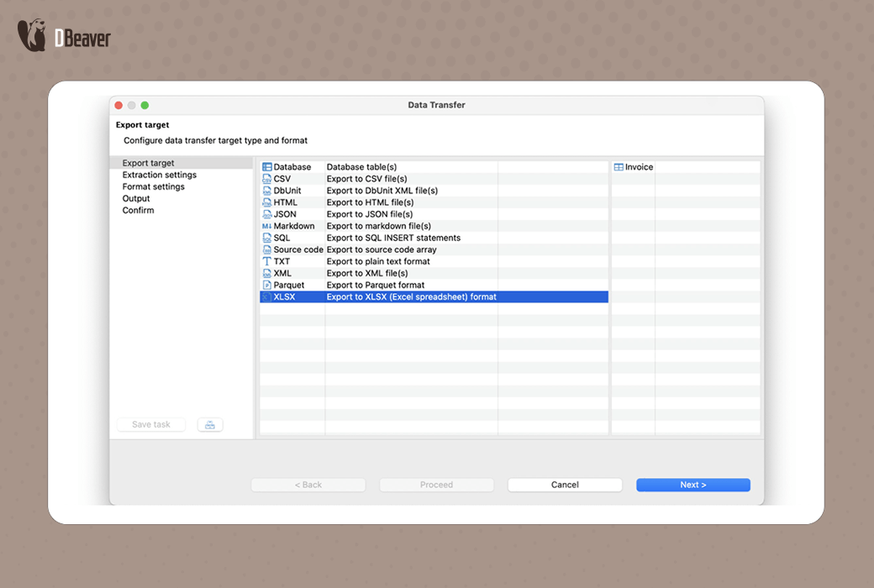Click the SQL export format icon
The image size is (874, 588).
267,238
